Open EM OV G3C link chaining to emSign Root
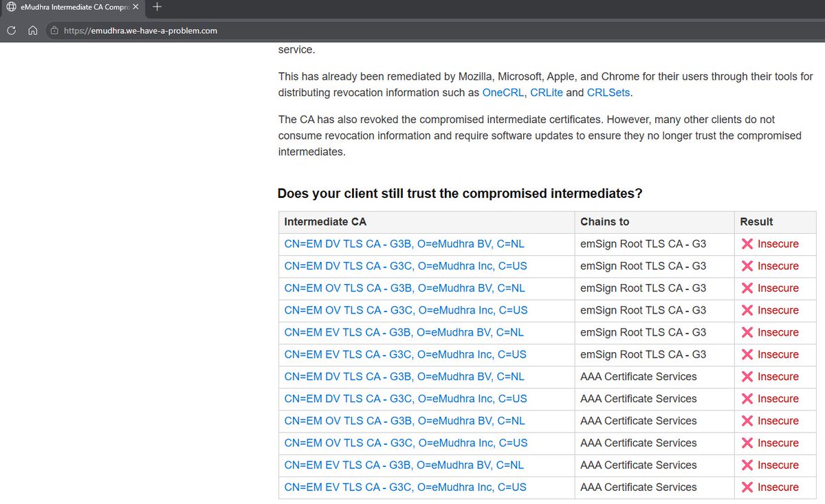The width and height of the screenshot is (825, 504). click(406, 310)
